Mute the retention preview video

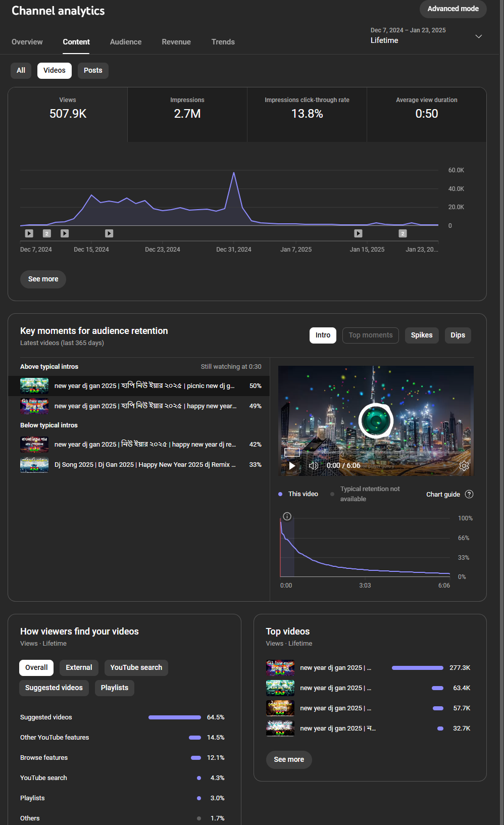[314, 466]
